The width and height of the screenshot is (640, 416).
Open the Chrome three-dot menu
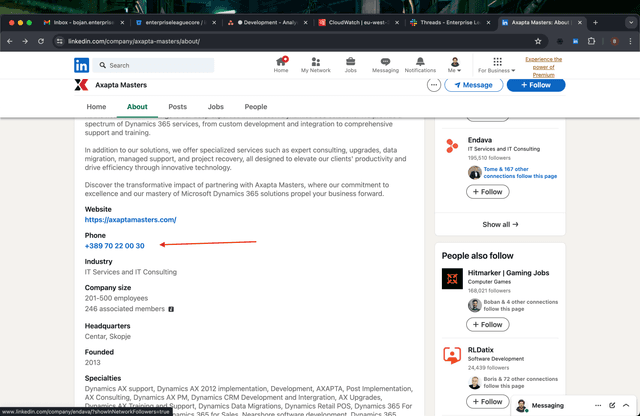tap(630, 41)
